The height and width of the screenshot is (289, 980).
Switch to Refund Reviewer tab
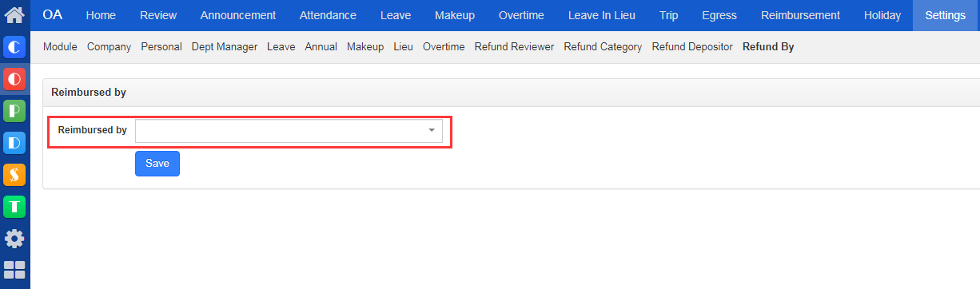click(x=514, y=47)
